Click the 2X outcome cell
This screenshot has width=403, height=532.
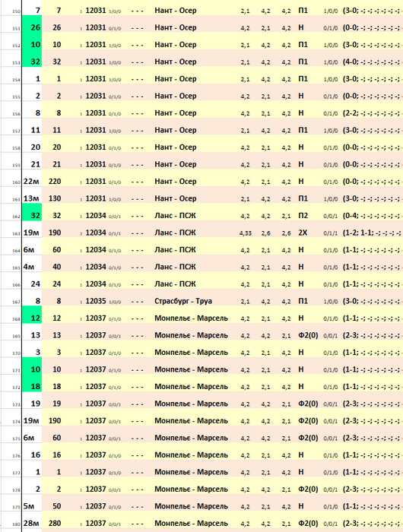tap(303, 233)
